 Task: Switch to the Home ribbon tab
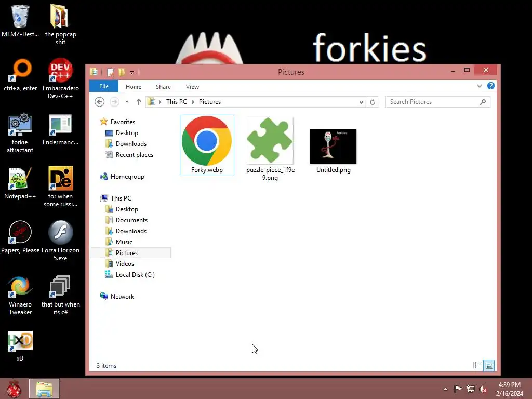[134, 87]
